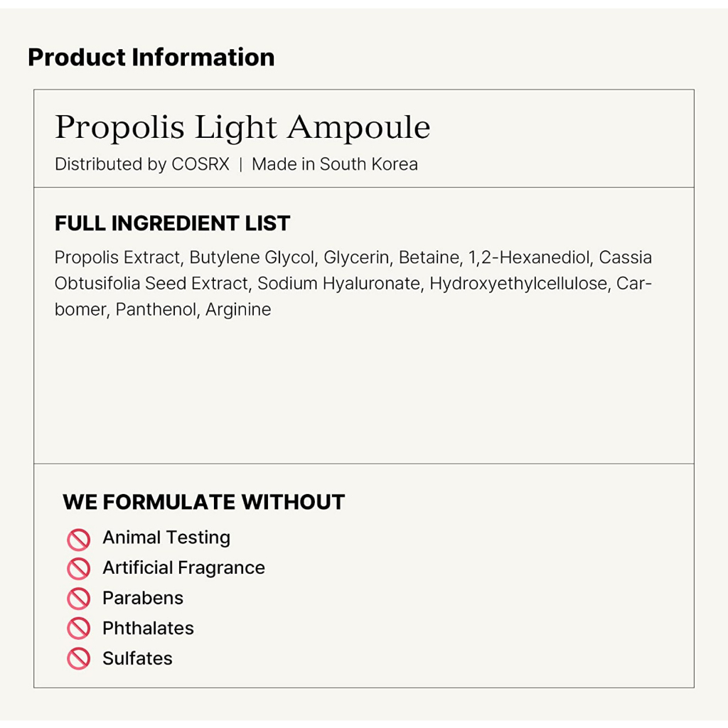Image resolution: width=728 pixels, height=728 pixels.
Task: Click the Animal Testing label
Action: coord(166,537)
